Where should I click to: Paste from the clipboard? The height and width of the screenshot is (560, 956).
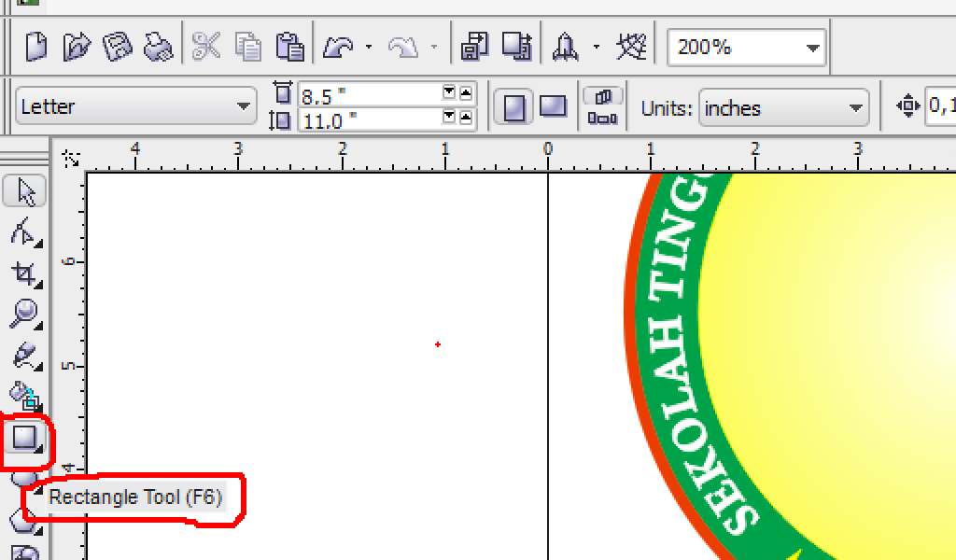click(x=289, y=47)
